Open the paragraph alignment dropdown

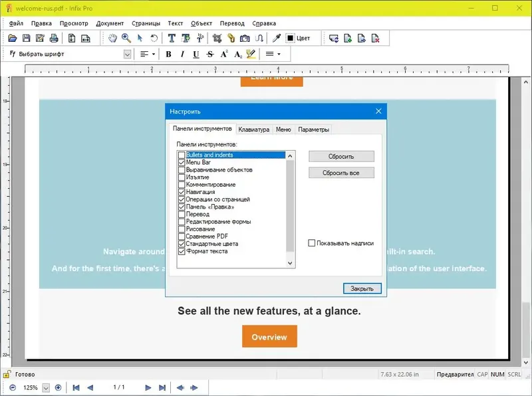pyautogui.click(x=152, y=54)
